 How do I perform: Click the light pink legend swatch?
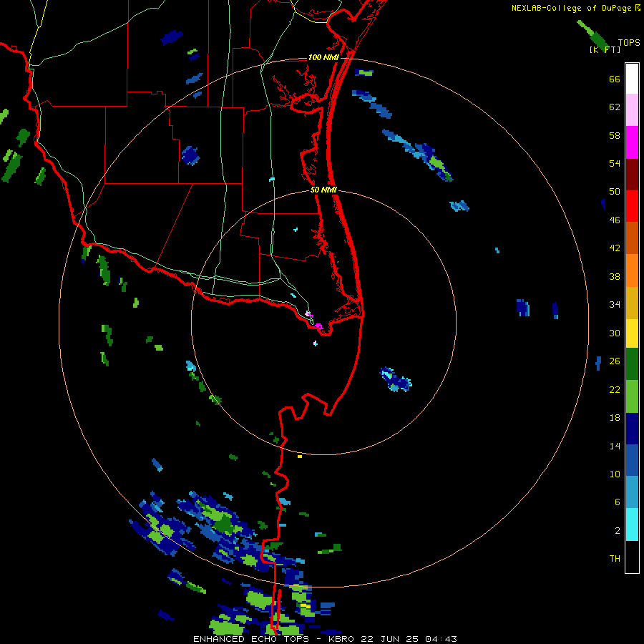[x=632, y=110]
